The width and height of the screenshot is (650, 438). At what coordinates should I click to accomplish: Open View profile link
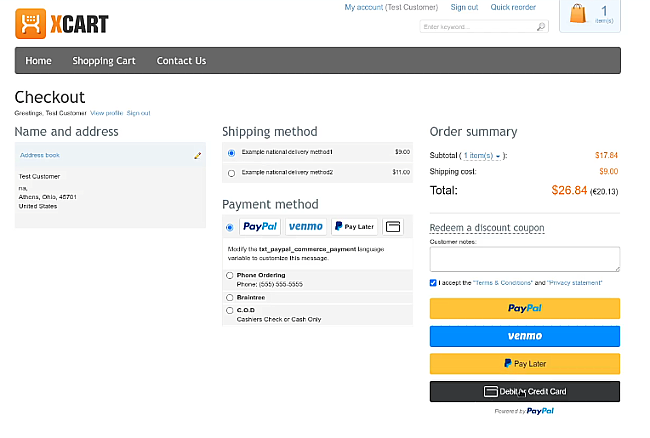click(107, 113)
